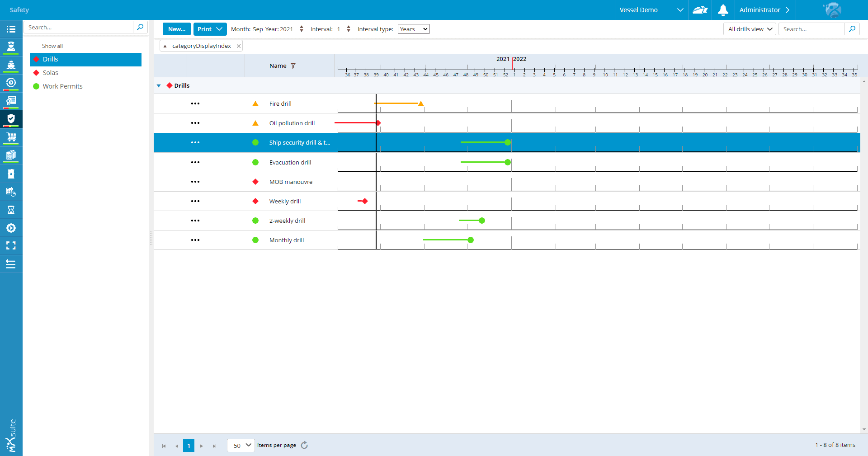The image size is (868, 456).
Task: Open the items per page dropdown
Action: 241,445
